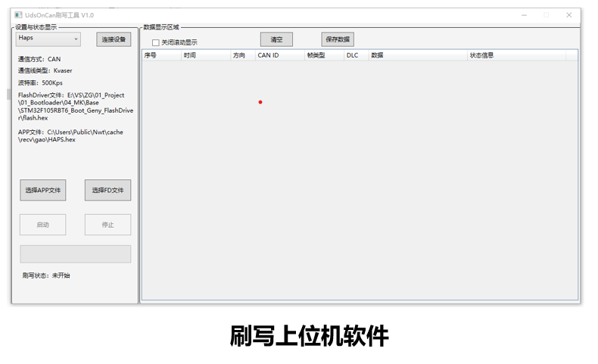Click the 连接设备 button
Viewport: 598px width, 364px height.
tap(114, 39)
